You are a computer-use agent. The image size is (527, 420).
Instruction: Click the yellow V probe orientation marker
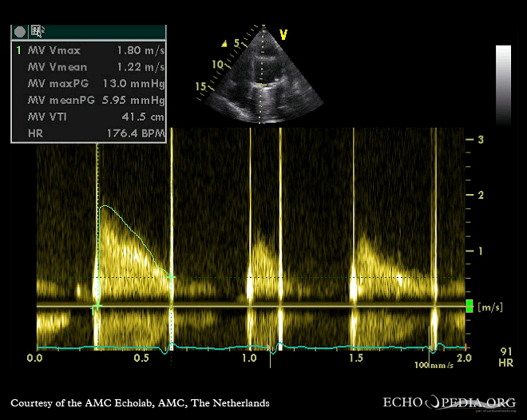283,34
